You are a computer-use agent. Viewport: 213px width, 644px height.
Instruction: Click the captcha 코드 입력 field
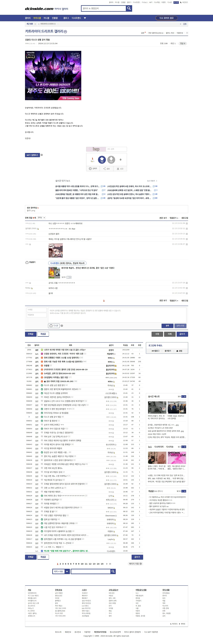click(x=116, y=149)
